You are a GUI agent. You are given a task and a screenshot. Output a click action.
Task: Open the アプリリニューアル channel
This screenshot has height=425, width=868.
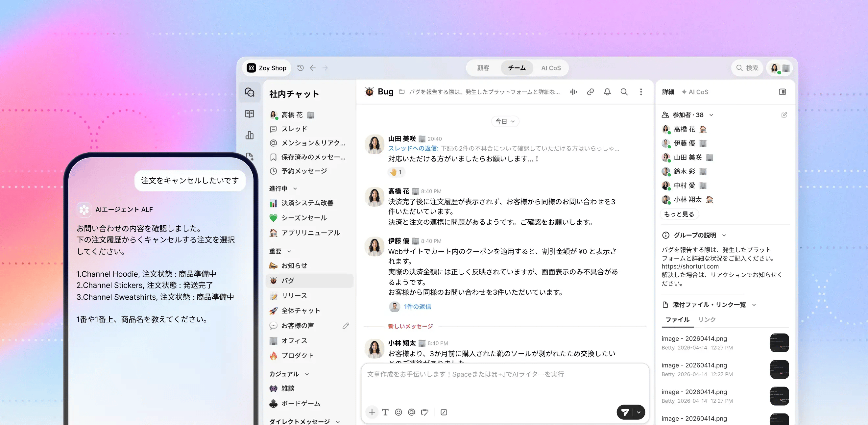309,233
